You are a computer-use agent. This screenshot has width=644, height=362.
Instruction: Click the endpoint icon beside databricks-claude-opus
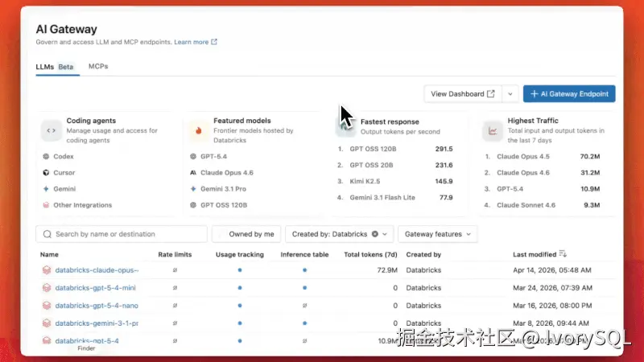47,270
